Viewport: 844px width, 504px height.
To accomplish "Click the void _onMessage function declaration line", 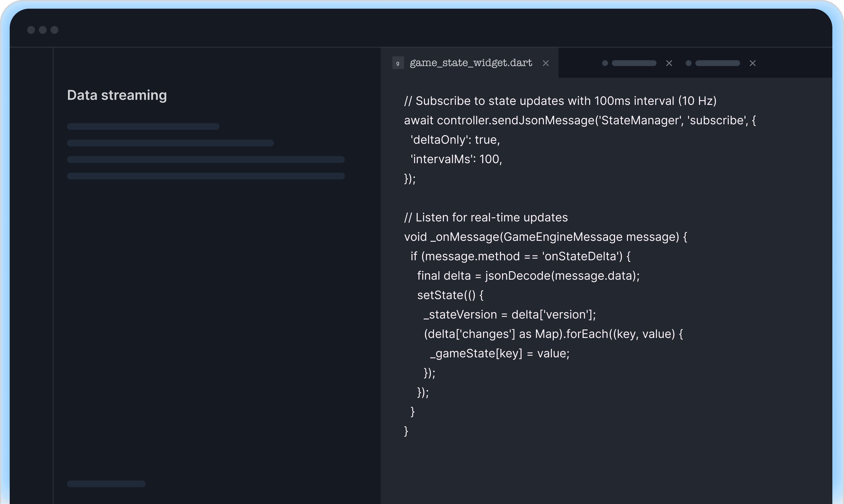I will (x=545, y=237).
